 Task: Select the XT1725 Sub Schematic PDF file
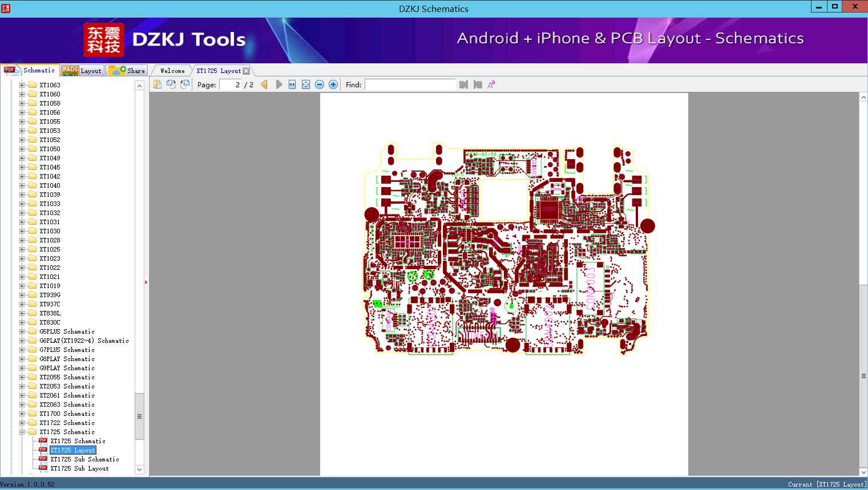tap(84, 459)
